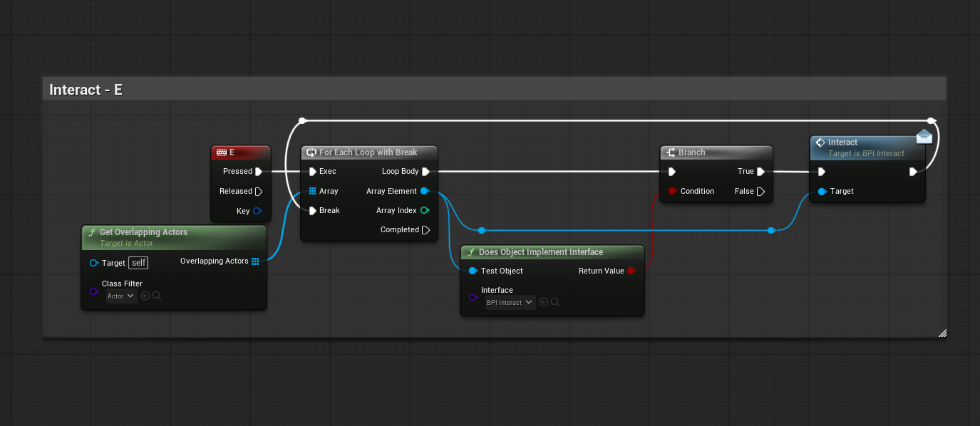Click magnifier icon next to Class Filter
Image resolution: width=980 pixels, height=426 pixels.
[x=157, y=296]
